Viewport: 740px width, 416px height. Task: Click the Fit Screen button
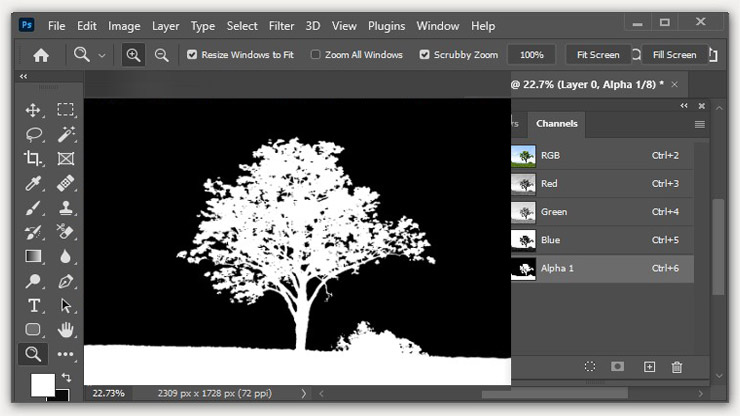[x=598, y=55]
